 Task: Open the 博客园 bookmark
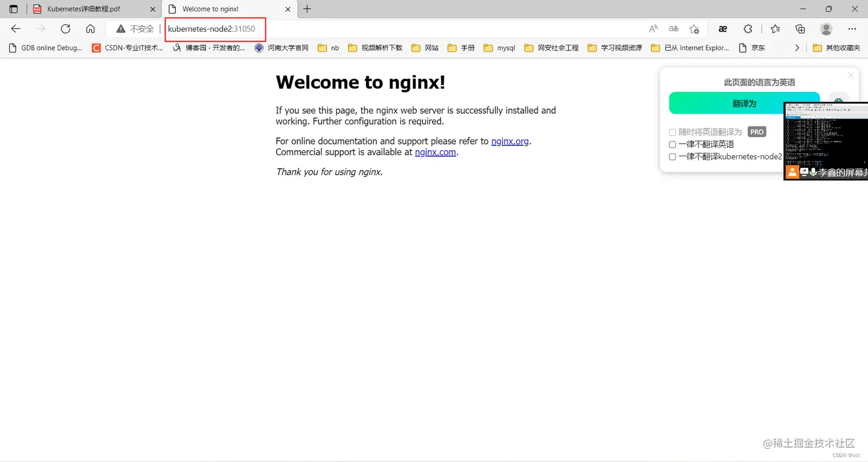pos(209,48)
